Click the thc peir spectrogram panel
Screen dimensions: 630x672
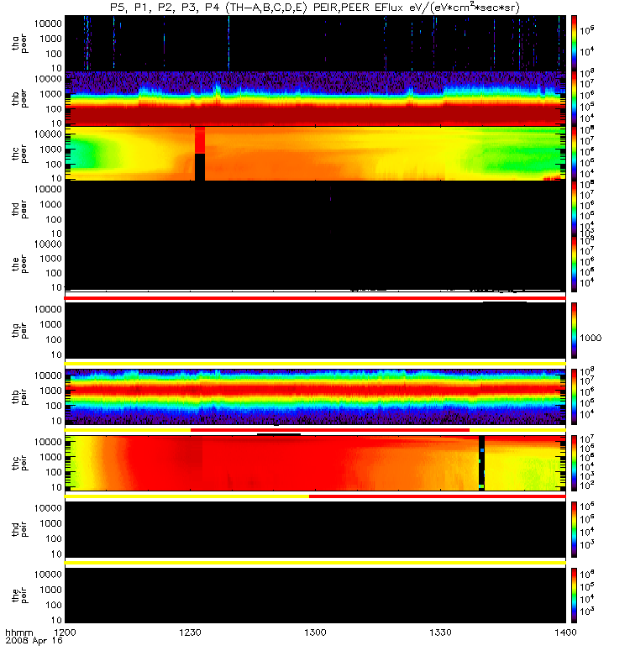315,464
